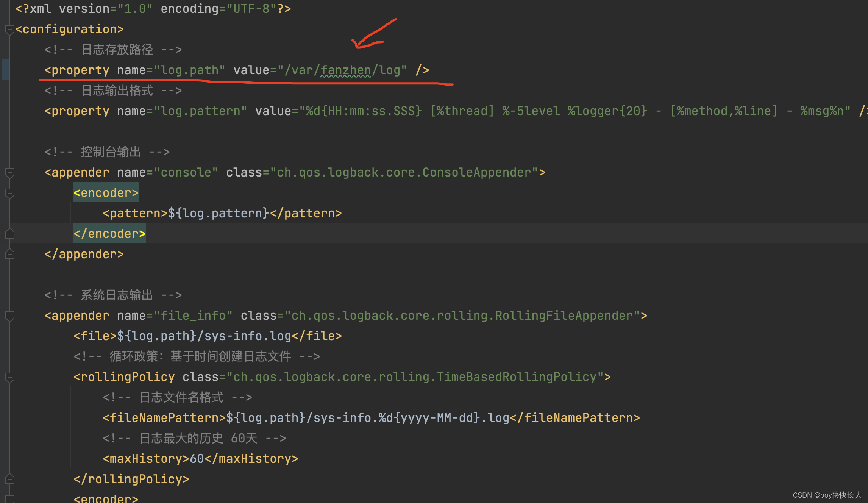Screen dimensions: 868x503
Task: Click fold end marker beside first </appender>
Action: click(x=10, y=255)
